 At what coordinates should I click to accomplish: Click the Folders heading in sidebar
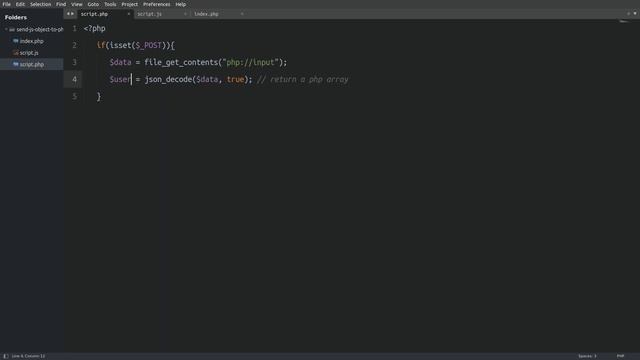[16, 17]
